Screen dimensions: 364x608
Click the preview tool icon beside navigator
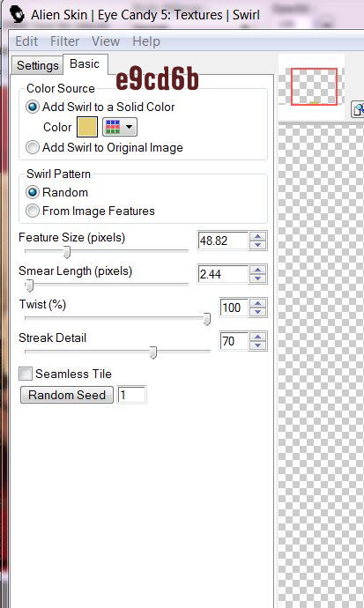(358, 109)
